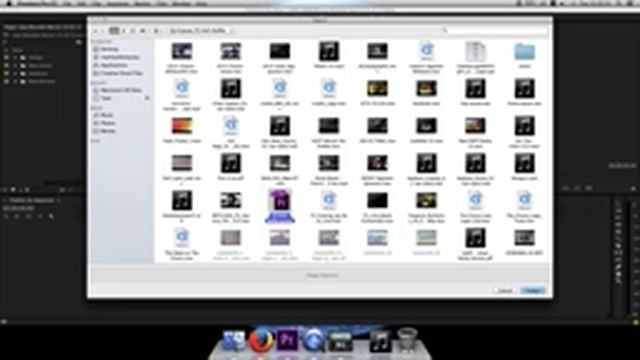Screen dimensions: 640x360
Task: Go forward using the right arrow button
Action: click(x=102, y=31)
